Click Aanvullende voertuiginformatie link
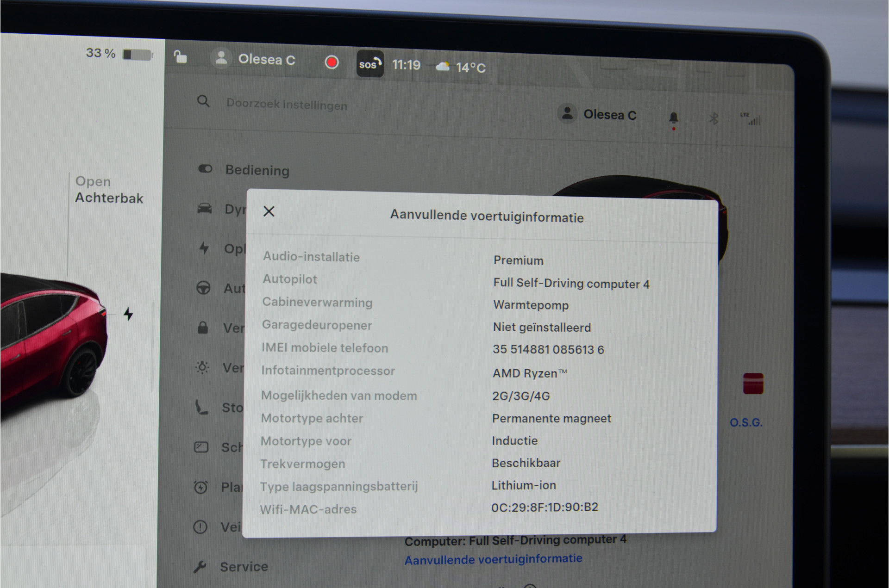889x588 pixels. click(493, 559)
